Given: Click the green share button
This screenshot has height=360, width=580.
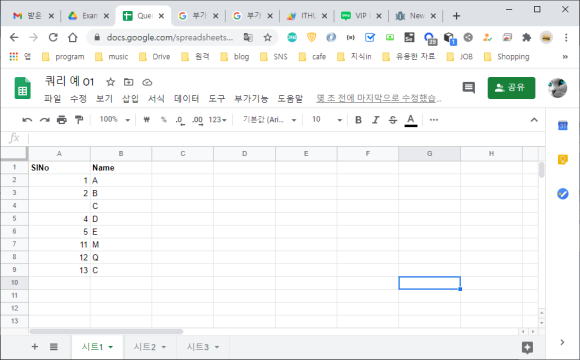Looking at the screenshot, I should (511, 88).
